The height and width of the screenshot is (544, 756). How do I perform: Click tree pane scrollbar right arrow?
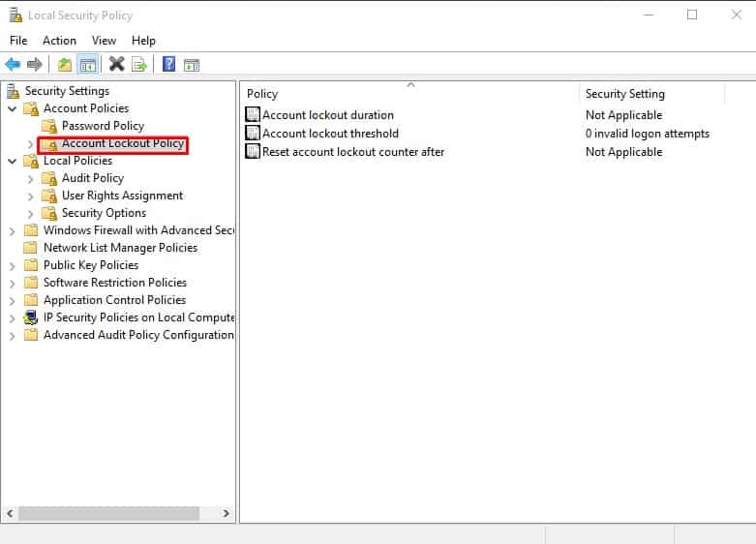(x=226, y=513)
